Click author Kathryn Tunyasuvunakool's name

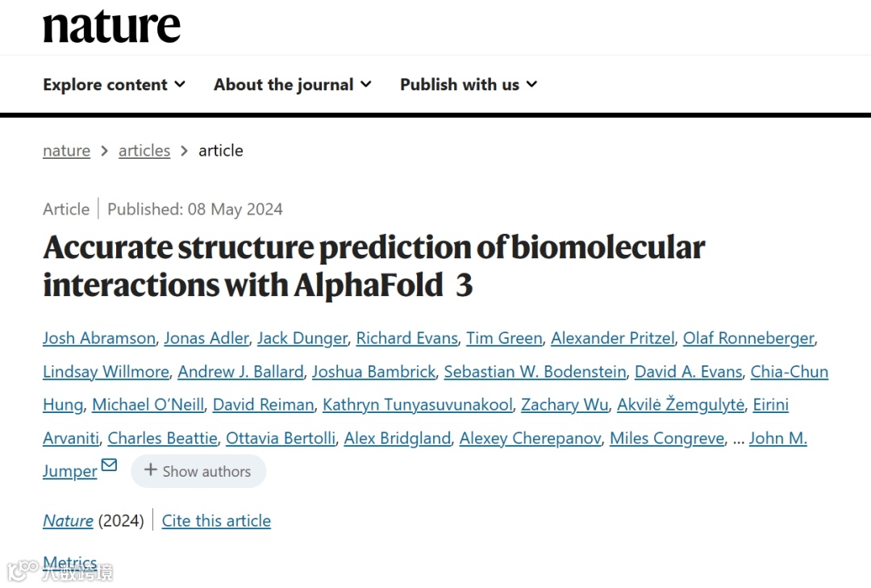coord(417,405)
